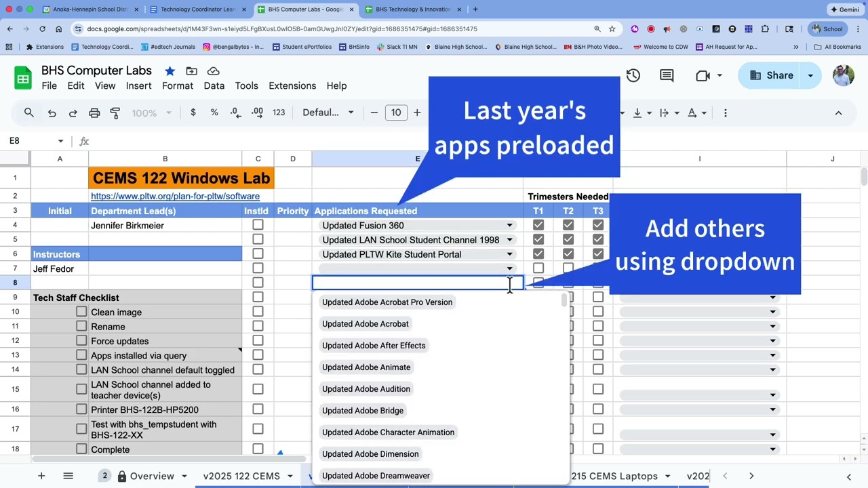The height and width of the screenshot is (488, 868).
Task: Open dropdown for Updated PLTW Kite Student Portal
Action: coord(509,254)
